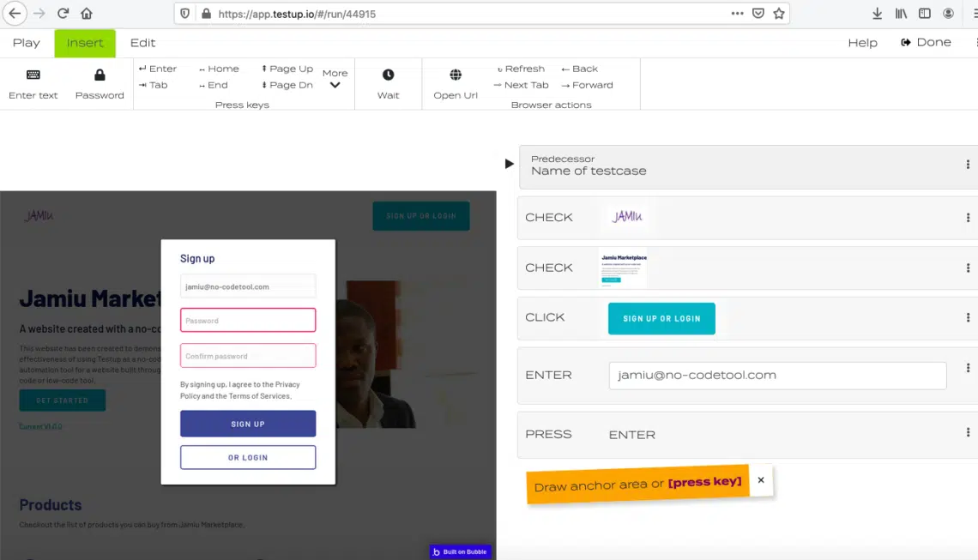Open the Help menu
Viewport: 978px width, 560px height.
[862, 43]
